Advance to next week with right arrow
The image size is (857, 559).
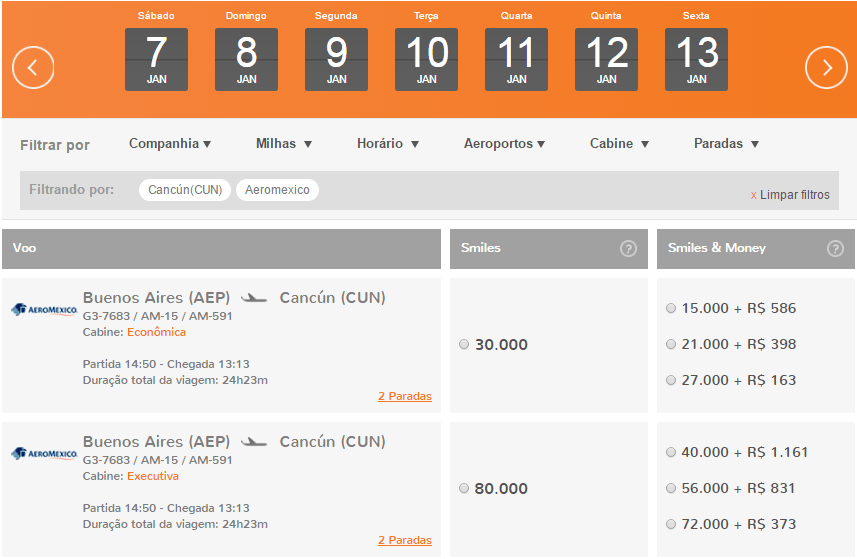[x=826, y=68]
